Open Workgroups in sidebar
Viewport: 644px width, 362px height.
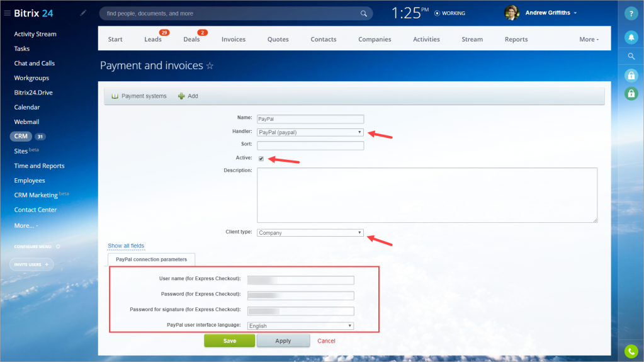point(31,78)
